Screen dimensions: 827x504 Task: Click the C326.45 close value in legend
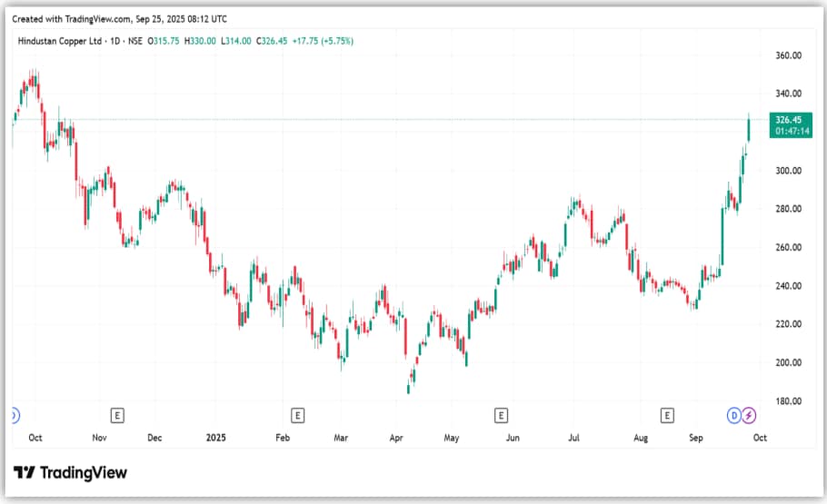coord(274,41)
